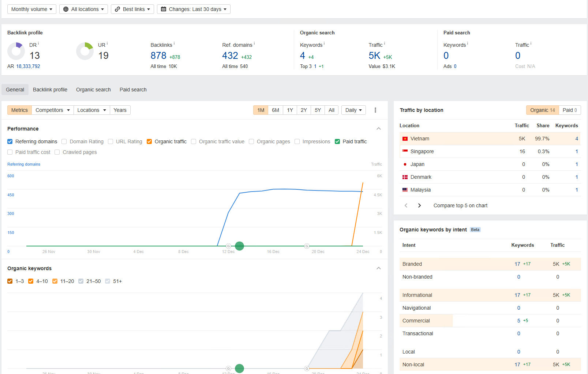Click Commercial intent keywords count 5
The width and height of the screenshot is (588, 374).
click(518, 321)
